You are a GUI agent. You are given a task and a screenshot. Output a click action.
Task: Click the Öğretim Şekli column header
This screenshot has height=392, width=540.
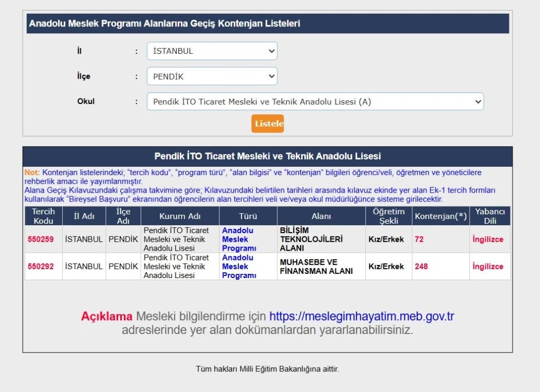coord(389,216)
